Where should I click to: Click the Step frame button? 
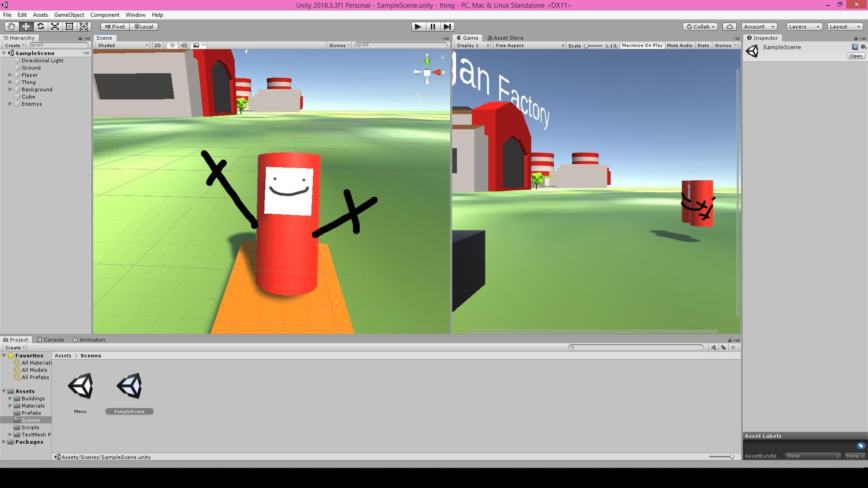(447, 27)
